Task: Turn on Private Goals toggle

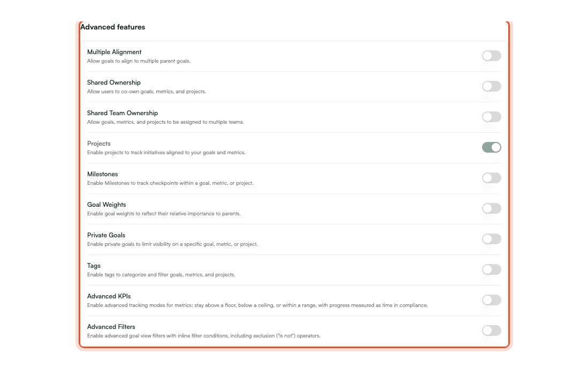Action: tap(491, 239)
